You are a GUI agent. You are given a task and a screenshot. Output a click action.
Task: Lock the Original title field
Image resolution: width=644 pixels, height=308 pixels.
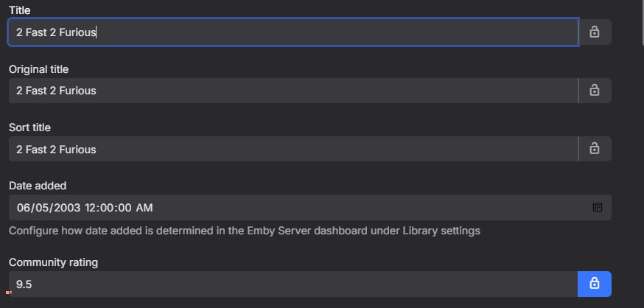point(595,90)
